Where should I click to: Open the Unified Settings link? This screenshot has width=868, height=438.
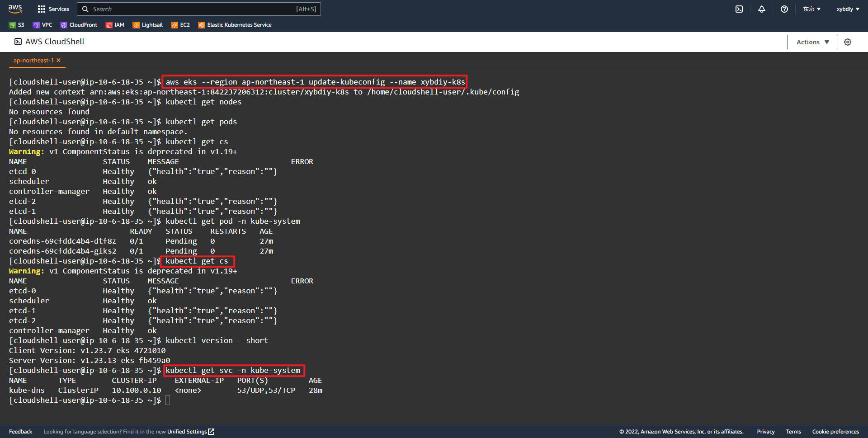[x=190, y=432]
